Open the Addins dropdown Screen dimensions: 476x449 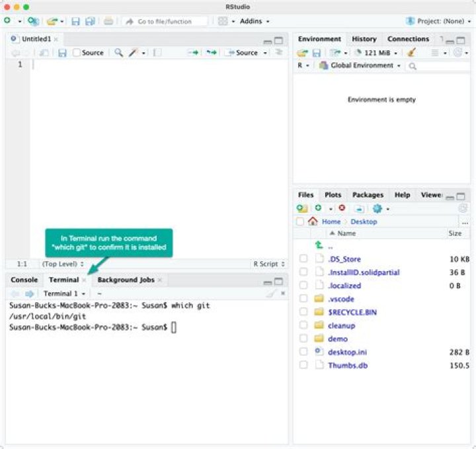coord(255,21)
